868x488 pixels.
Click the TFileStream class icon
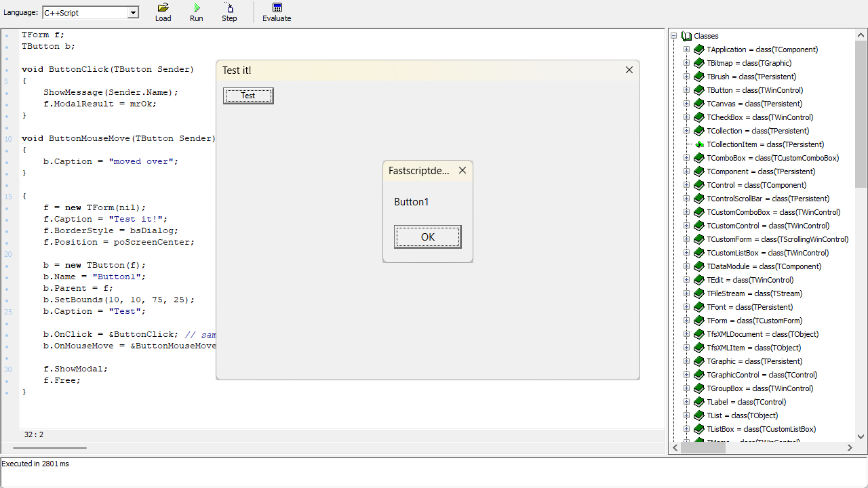(699, 293)
